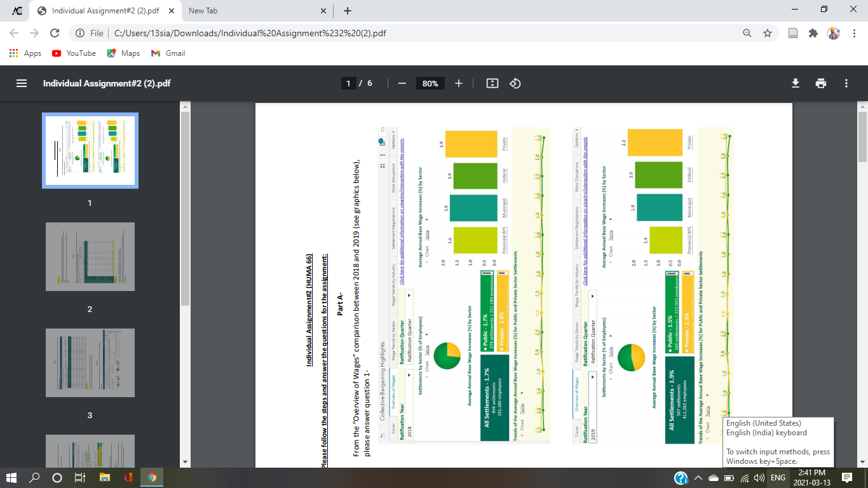Go back to the previous page in Chrome
Image resolution: width=868 pixels, height=488 pixels.
14,33
